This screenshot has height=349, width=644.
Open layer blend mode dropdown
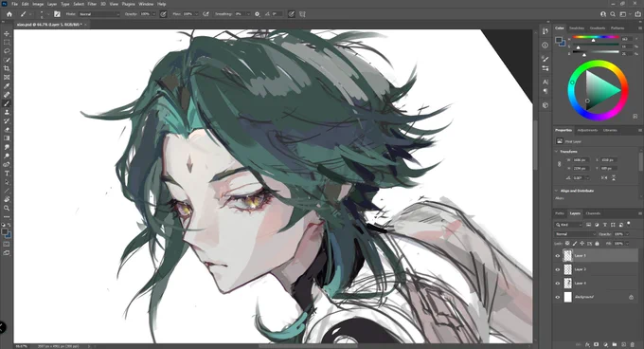575,234
